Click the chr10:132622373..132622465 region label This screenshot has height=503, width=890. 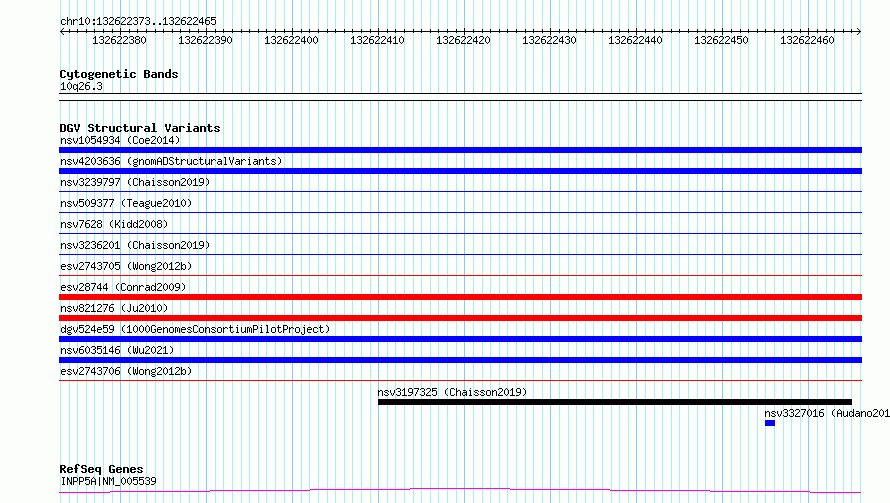(x=138, y=21)
